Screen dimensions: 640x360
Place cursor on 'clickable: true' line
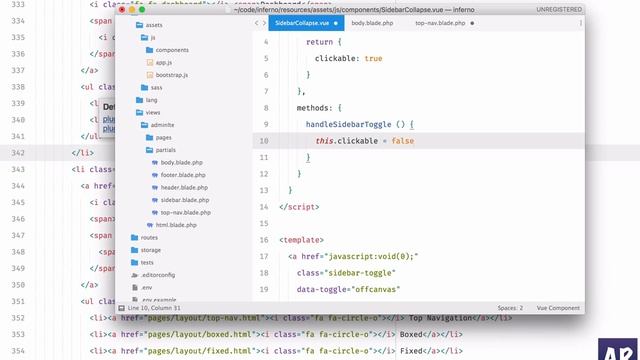(348, 58)
